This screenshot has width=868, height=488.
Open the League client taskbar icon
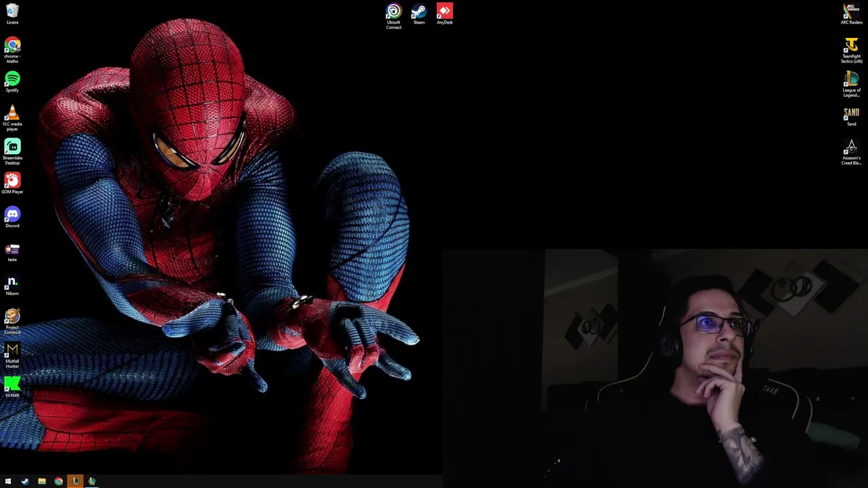92,481
